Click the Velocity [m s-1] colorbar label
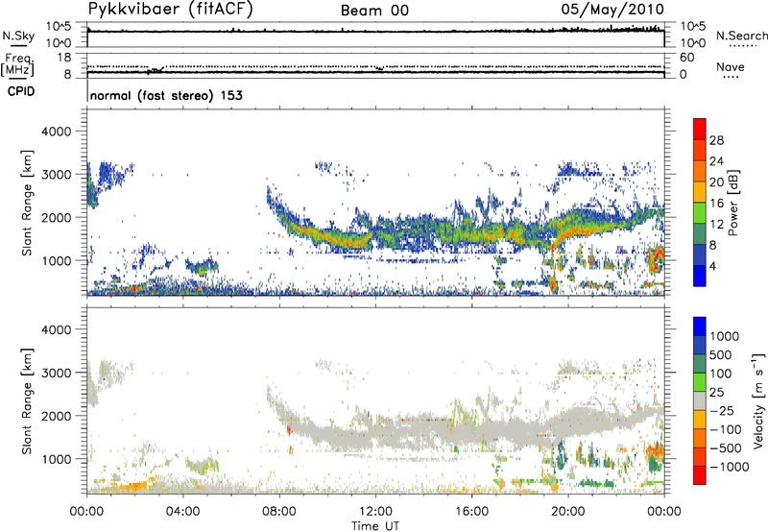The image size is (768, 532). [757, 400]
